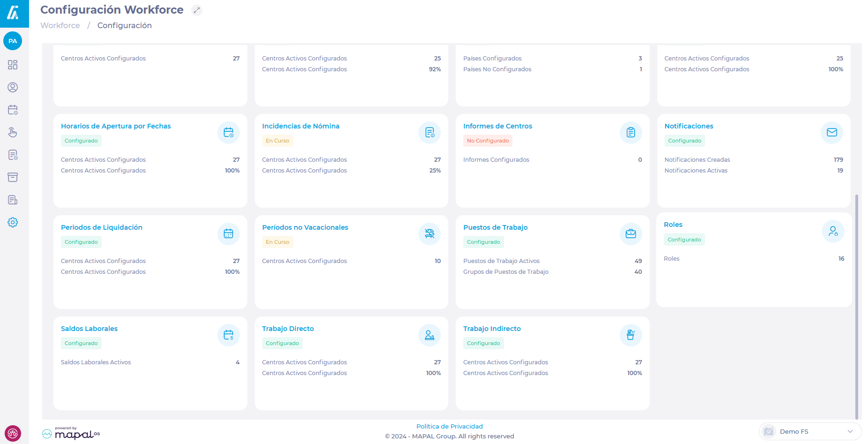Open the Demo FS dropdown
The width and height of the screenshot is (868, 444).
coord(810,431)
